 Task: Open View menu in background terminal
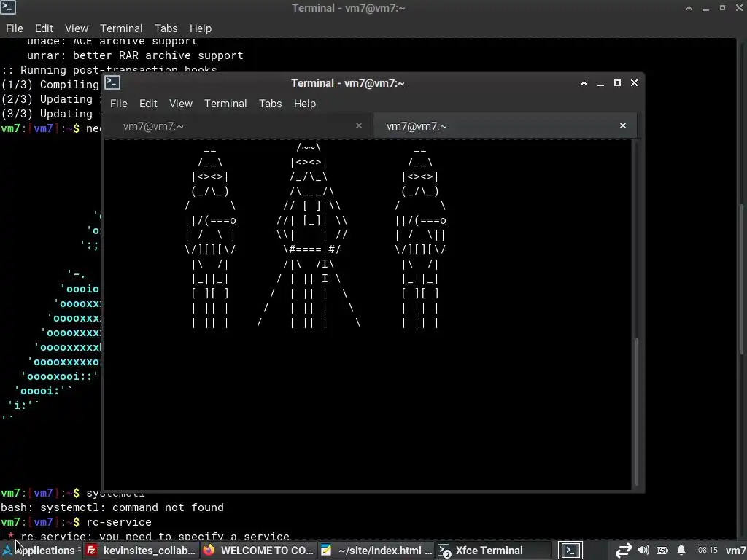(x=76, y=28)
